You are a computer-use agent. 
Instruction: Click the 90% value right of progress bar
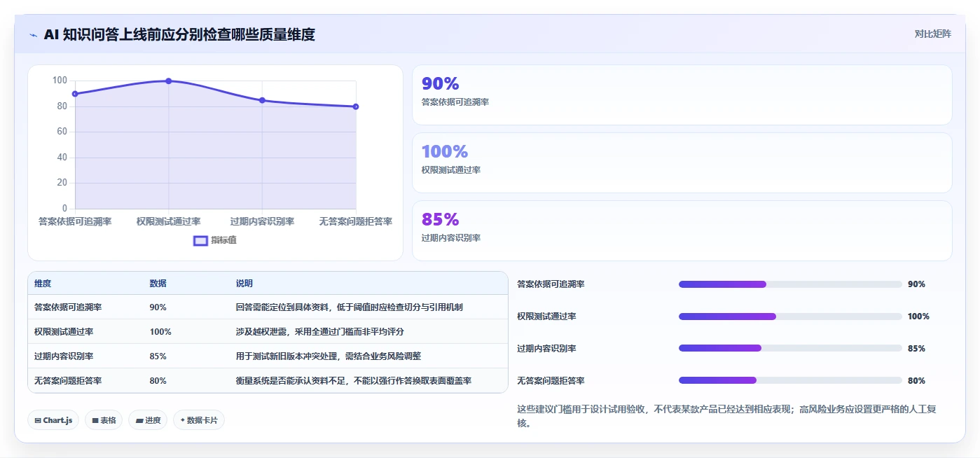[x=916, y=284]
